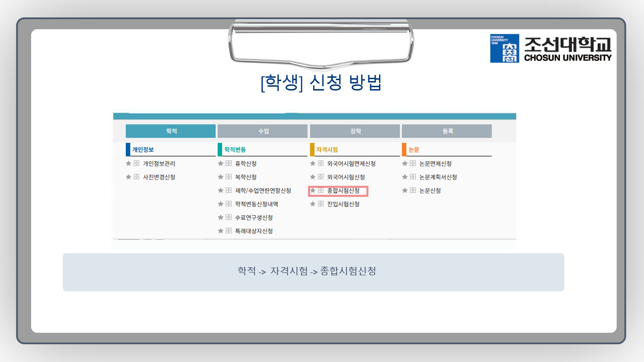Screen dimensions: 644x362
Task: Open 재학/수업연한연장신청 link
Action: (x=263, y=190)
